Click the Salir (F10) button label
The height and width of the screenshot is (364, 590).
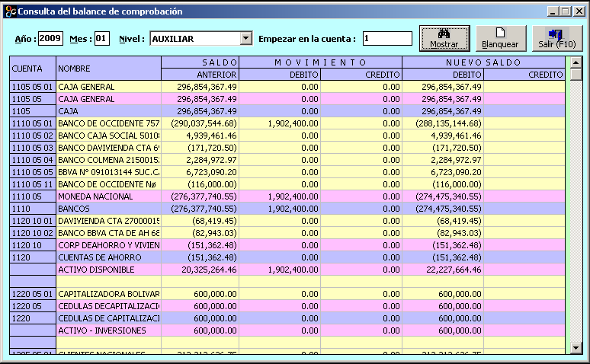(557, 44)
